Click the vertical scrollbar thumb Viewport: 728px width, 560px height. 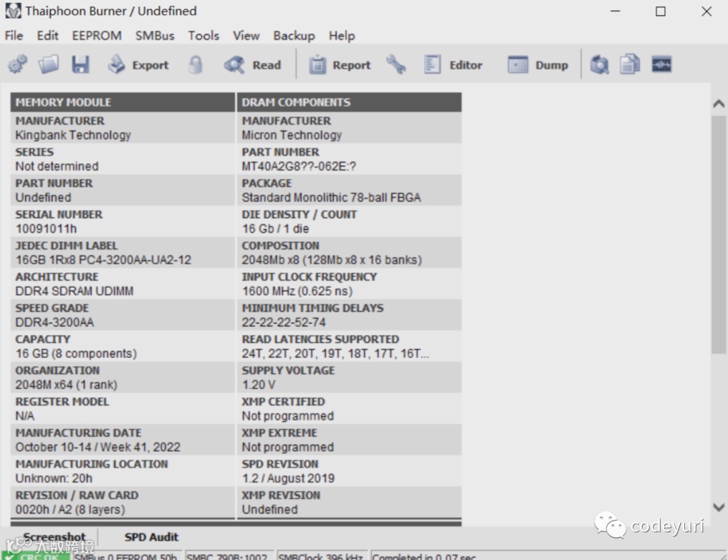[719, 235]
